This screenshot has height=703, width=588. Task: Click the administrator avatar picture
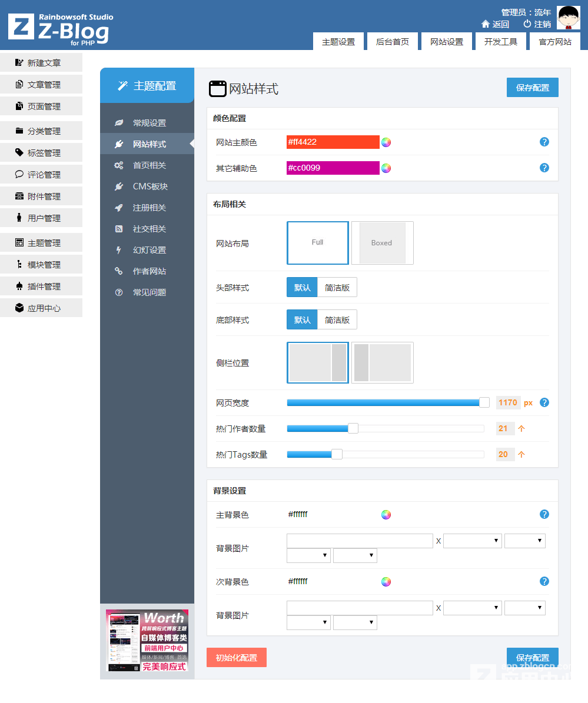click(x=568, y=18)
